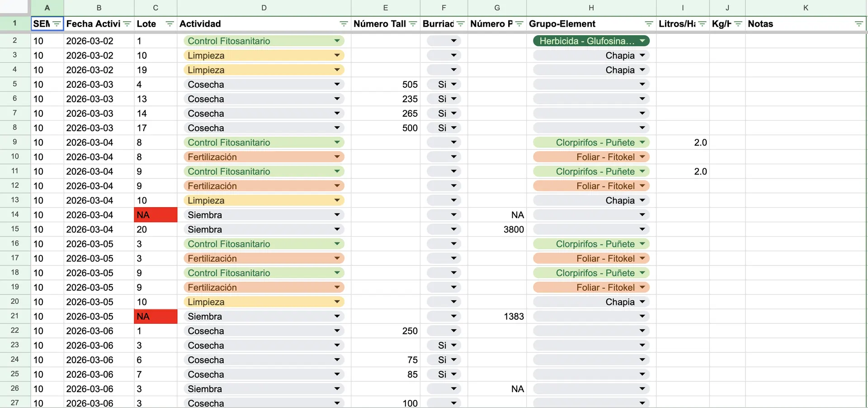868x408 pixels.
Task: Select cell with tallos value 235
Action: 386,99
